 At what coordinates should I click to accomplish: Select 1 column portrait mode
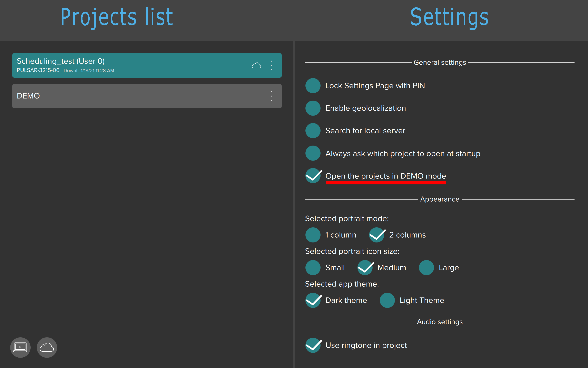313,235
